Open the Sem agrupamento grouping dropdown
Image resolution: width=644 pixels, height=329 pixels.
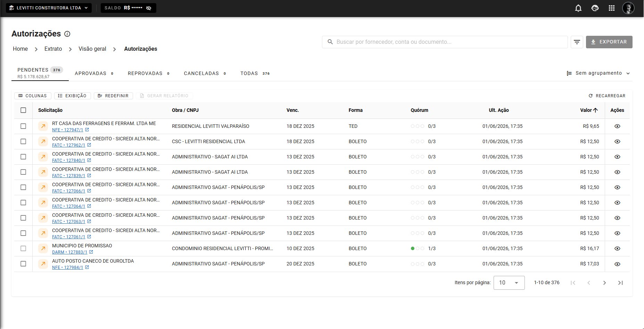[x=598, y=73]
